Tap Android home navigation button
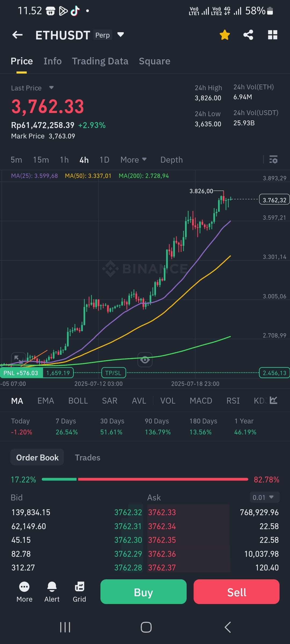The width and height of the screenshot is (290, 644). coord(146,627)
